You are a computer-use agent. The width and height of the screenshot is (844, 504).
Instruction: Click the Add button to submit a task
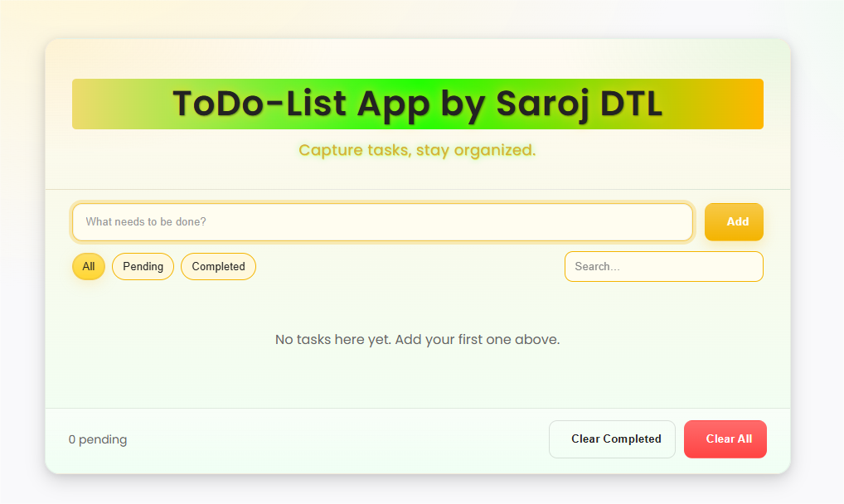733,221
